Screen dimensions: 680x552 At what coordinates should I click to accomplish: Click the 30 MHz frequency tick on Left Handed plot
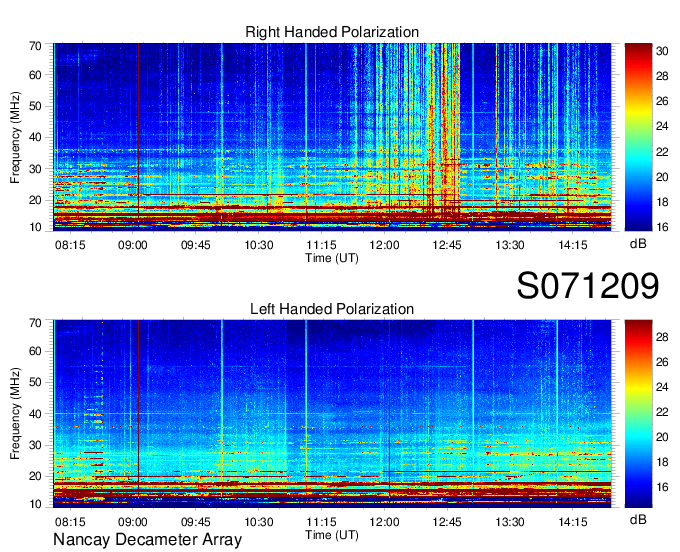[x=35, y=445]
